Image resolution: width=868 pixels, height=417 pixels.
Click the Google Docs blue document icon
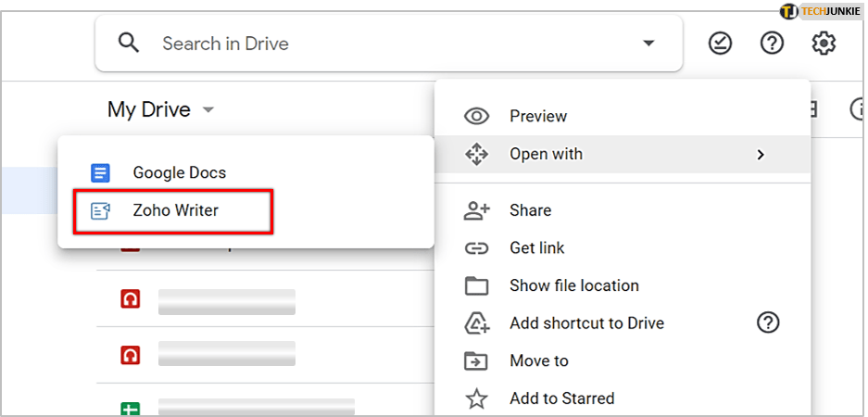pyautogui.click(x=100, y=172)
